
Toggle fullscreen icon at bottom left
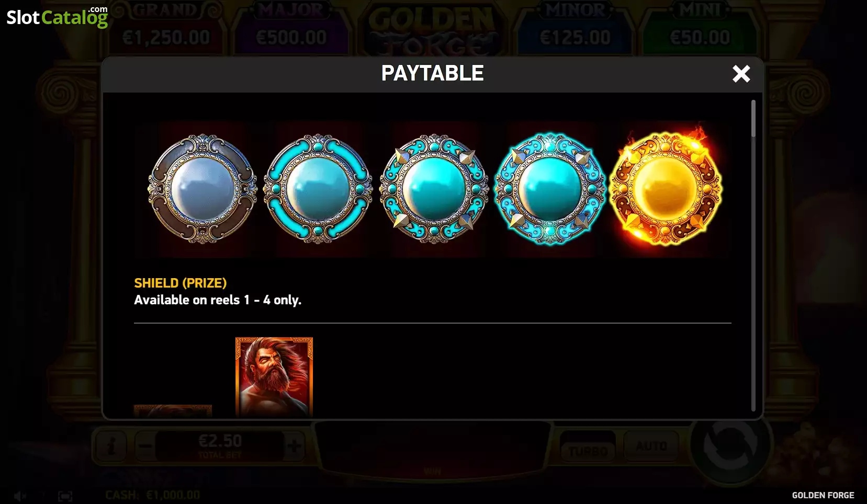[65, 496]
